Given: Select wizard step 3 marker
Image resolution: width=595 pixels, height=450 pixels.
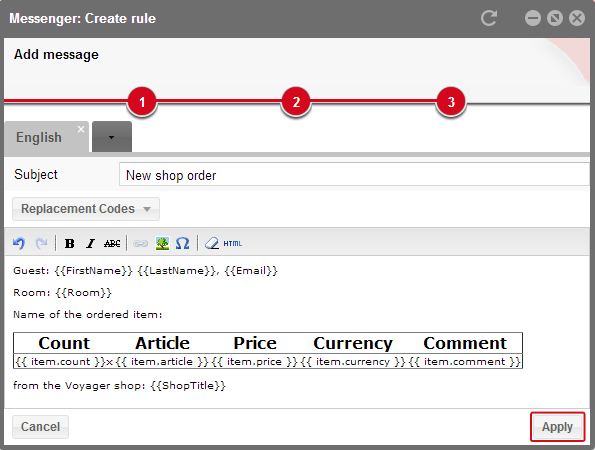Looking at the screenshot, I should click(x=451, y=102).
